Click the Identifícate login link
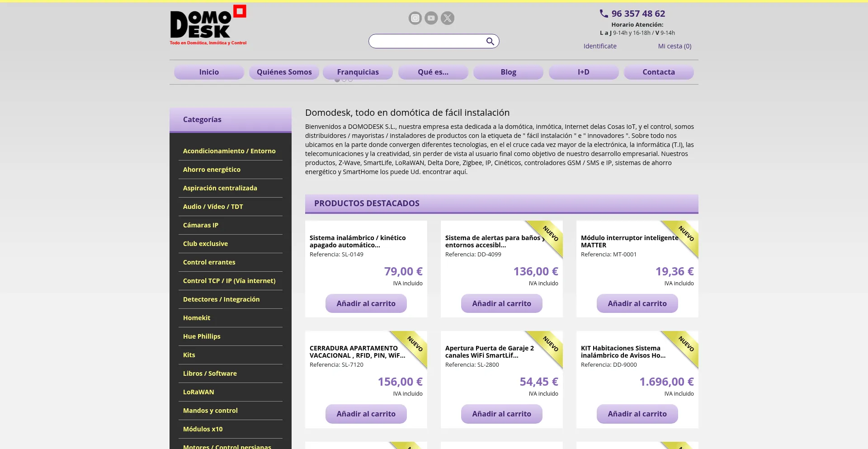The width and height of the screenshot is (868, 449). [599, 46]
